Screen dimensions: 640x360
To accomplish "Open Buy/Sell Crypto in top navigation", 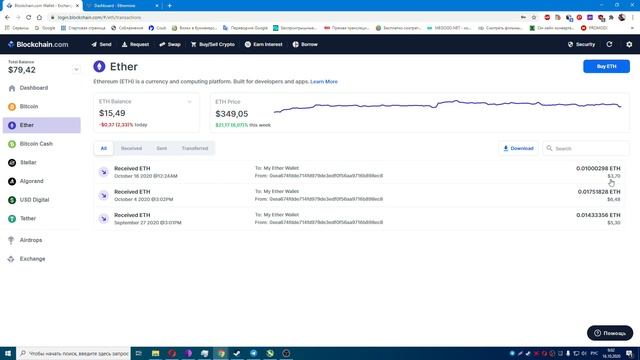I will [x=213, y=44].
